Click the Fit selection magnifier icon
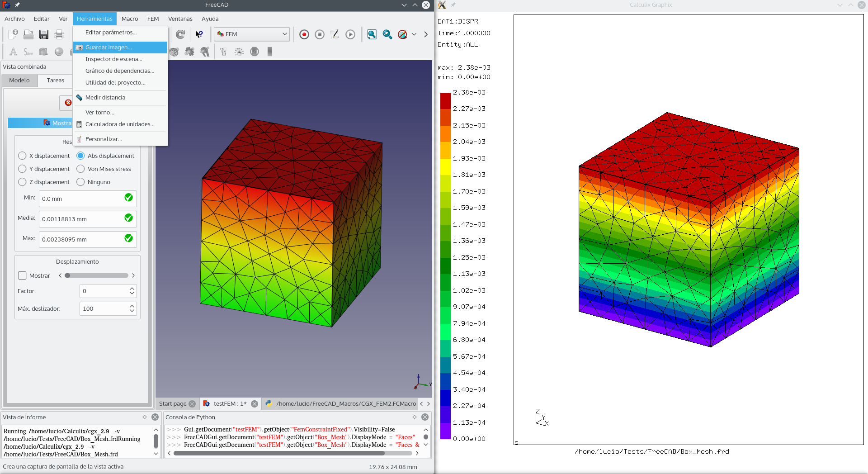The width and height of the screenshot is (868, 474). click(x=387, y=34)
